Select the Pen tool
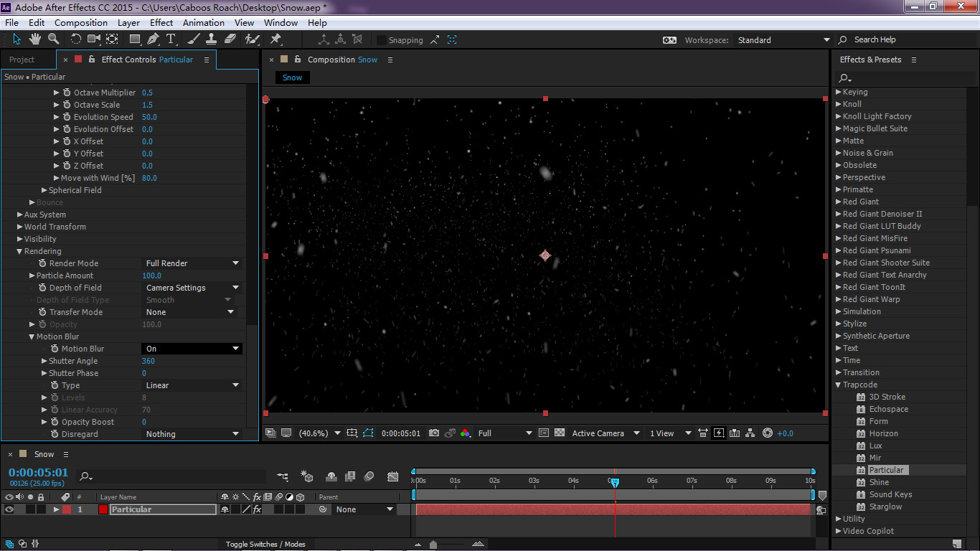This screenshot has width=980, height=551. (154, 39)
